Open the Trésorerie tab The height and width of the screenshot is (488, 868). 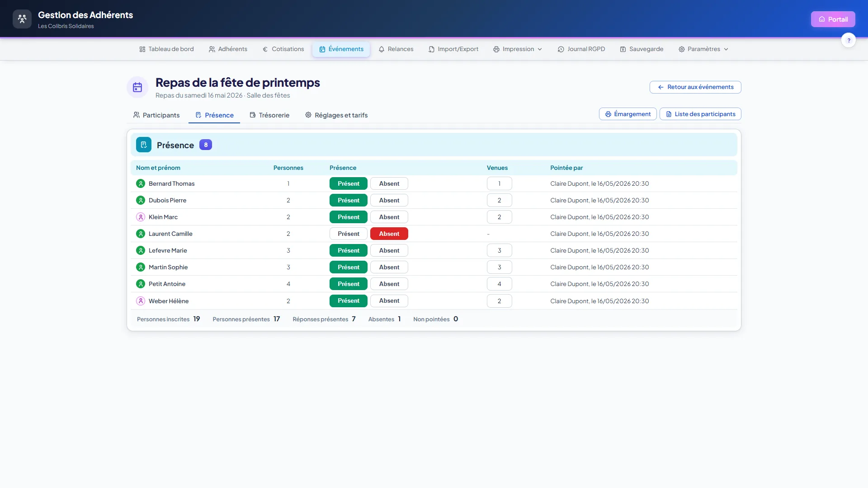click(269, 115)
